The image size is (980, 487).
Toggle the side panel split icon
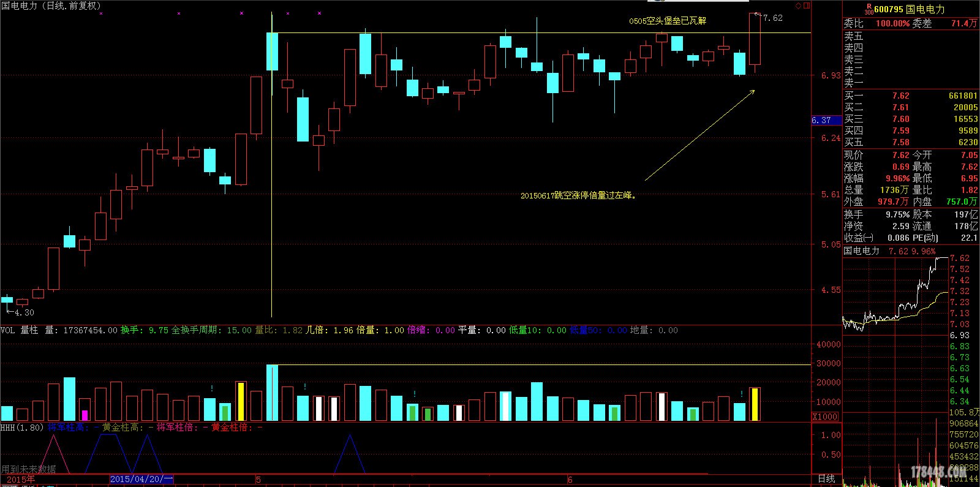pyautogui.click(x=806, y=5)
